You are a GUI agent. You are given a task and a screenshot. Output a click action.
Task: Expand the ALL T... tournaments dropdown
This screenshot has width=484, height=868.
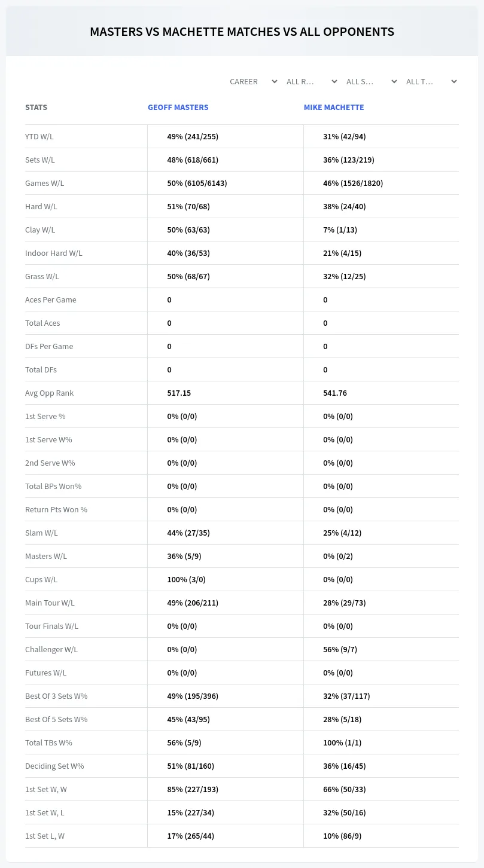(x=431, y=81)
